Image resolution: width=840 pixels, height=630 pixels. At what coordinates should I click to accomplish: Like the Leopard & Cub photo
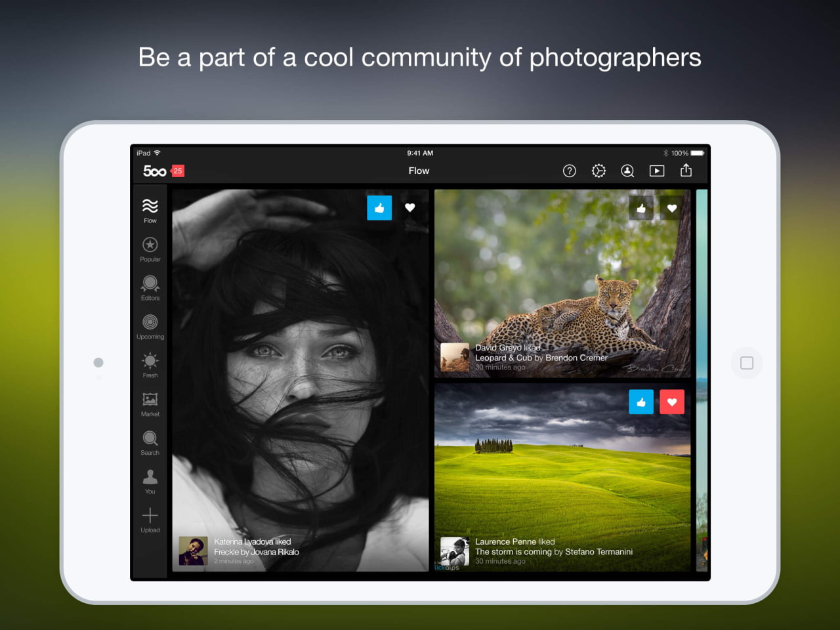[641, 209]
